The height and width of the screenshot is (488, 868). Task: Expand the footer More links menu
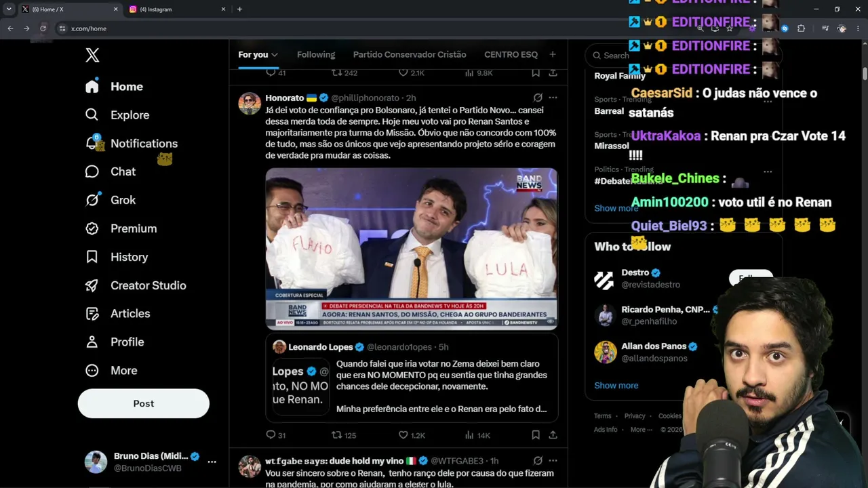point(641,430)
